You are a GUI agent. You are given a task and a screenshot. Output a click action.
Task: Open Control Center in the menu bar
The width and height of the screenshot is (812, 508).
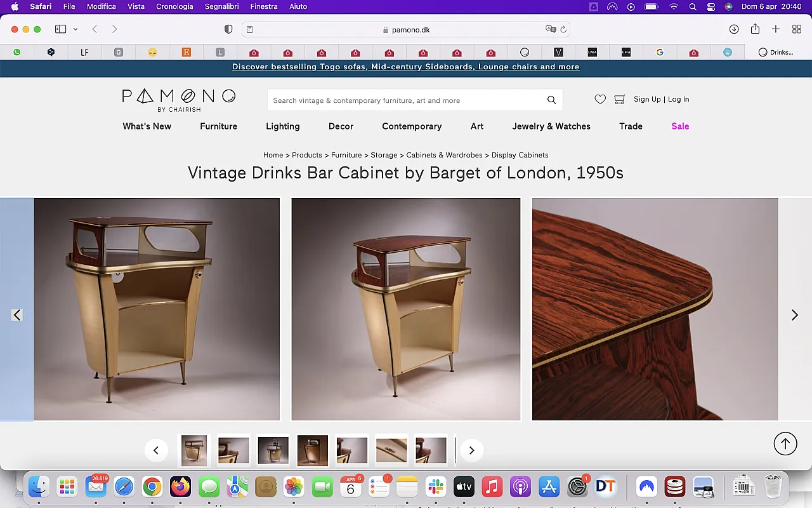[711, 6]
